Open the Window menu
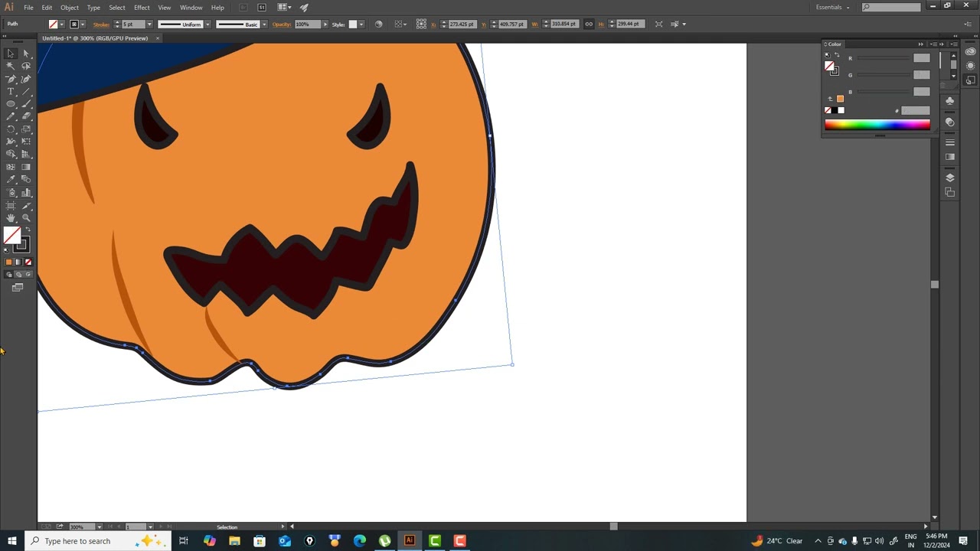Image resolution: width=980 pixels, height=551 pixels. click(191, 8)
